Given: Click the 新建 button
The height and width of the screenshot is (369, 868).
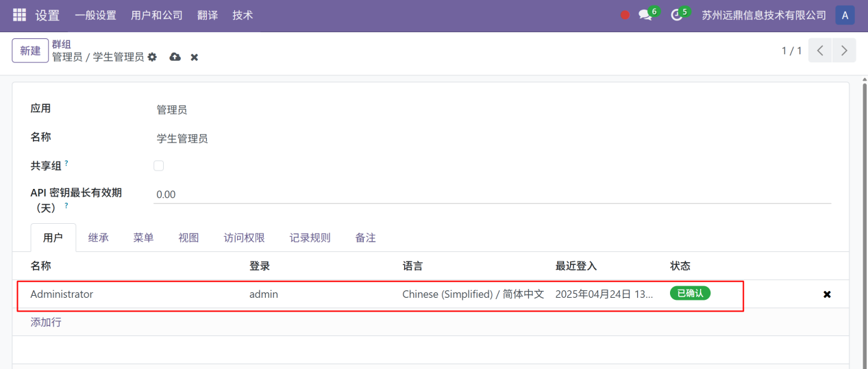Looking at the screenshot, I should pos(30,51).
